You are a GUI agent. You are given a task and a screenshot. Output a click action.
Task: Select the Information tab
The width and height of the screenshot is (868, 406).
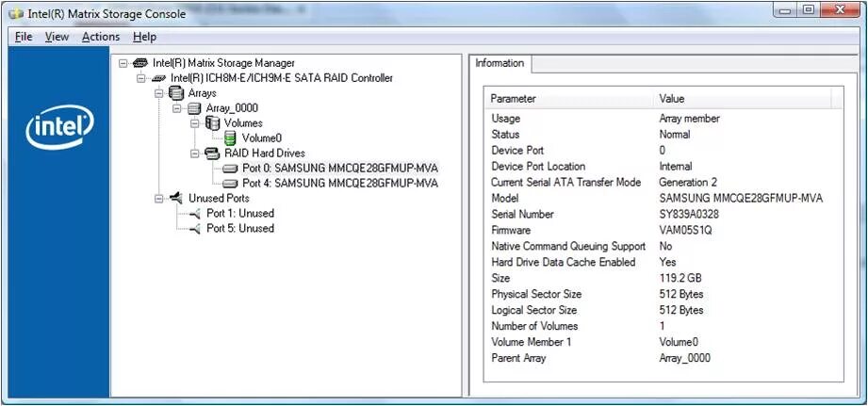tap(500, 63)
